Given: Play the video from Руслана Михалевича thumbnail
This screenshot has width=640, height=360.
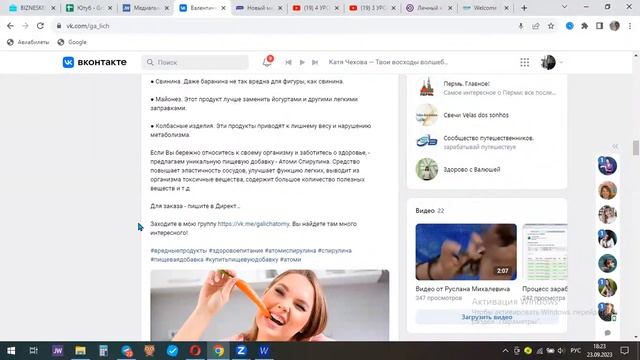Looking at the screenshot, I should pyautogui.click(x=466, y=252).
